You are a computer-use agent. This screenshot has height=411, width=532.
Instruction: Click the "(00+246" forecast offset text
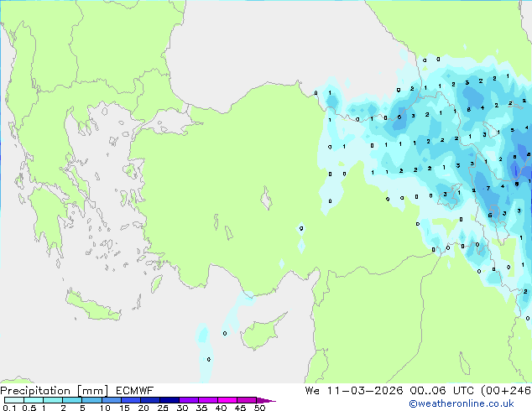pyautogui.click(x=507, y=391)
